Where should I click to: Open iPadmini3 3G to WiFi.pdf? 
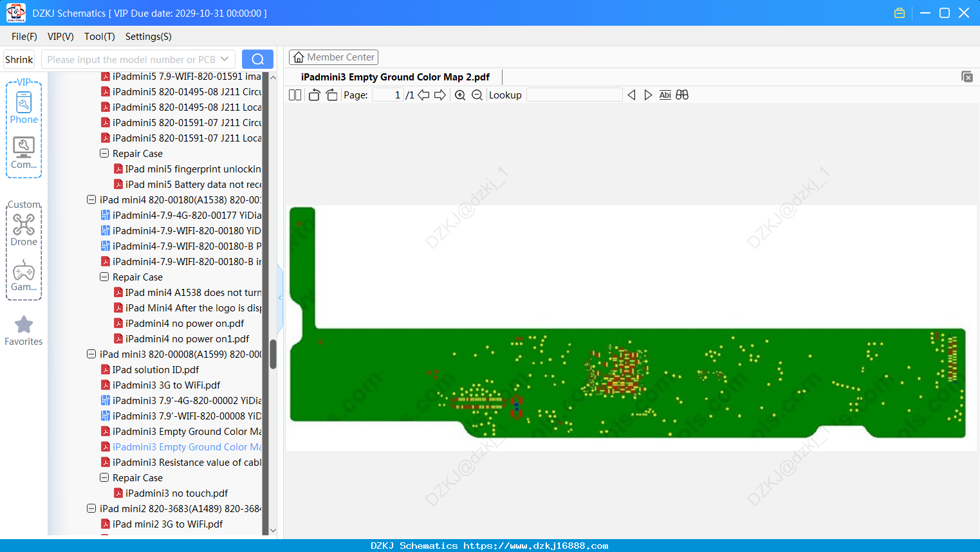[160, 385]
